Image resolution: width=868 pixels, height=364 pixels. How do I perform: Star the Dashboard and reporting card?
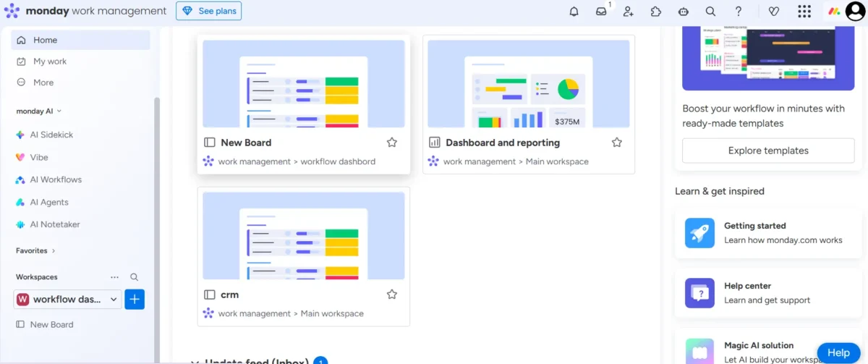[617, 143]
